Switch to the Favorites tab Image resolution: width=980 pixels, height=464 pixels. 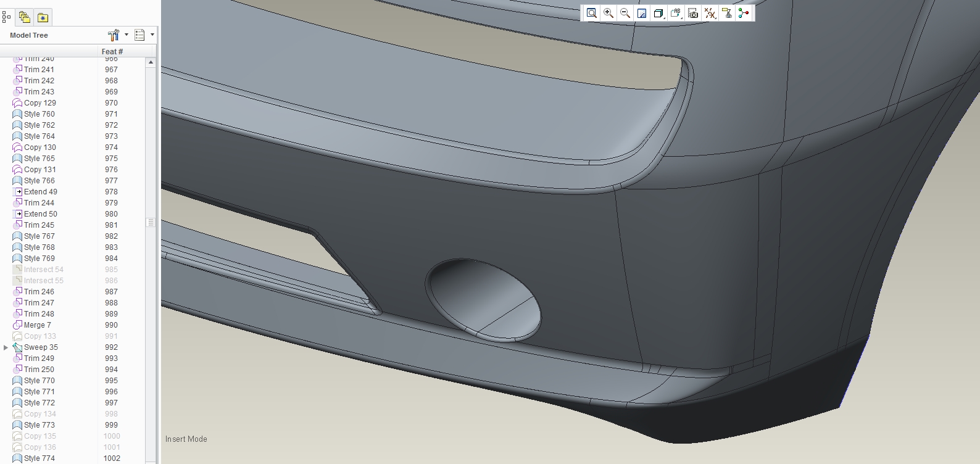[43, 17]
